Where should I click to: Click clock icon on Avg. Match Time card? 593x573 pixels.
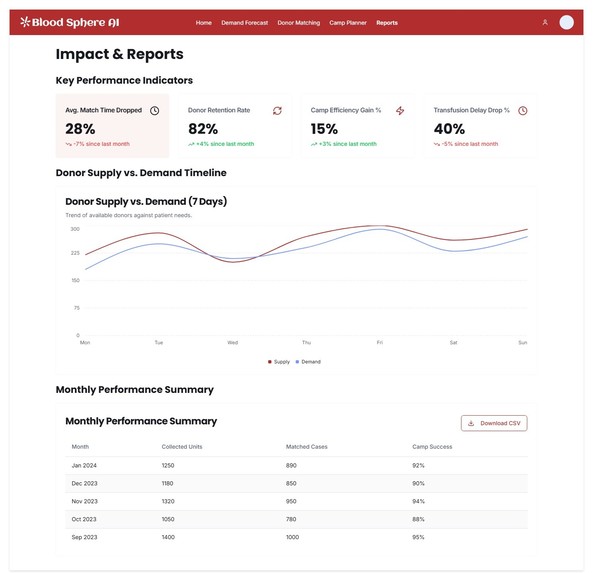(154, 110)
